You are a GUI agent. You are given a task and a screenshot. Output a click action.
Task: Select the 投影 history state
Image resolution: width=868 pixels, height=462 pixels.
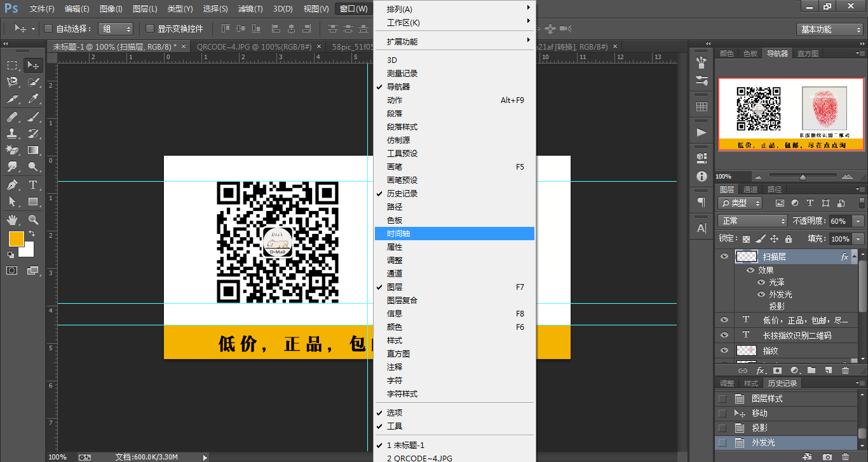[x=786, y=428]
